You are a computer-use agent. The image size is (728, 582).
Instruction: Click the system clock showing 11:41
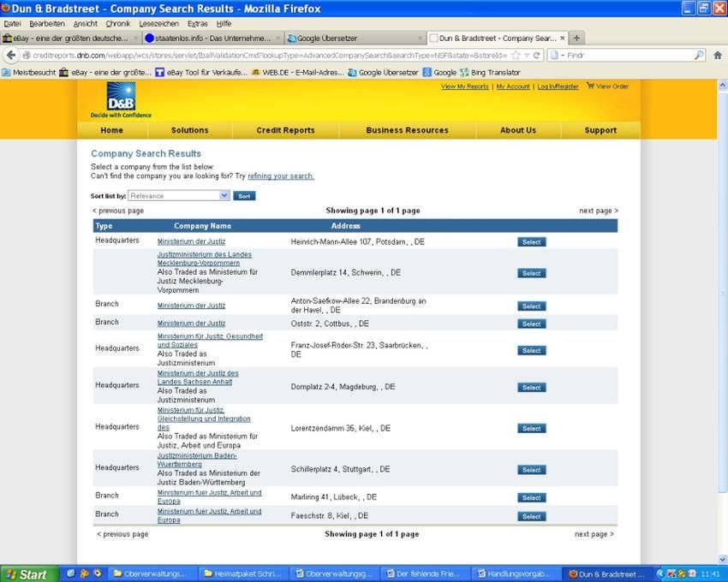click(x=709, y=574)
